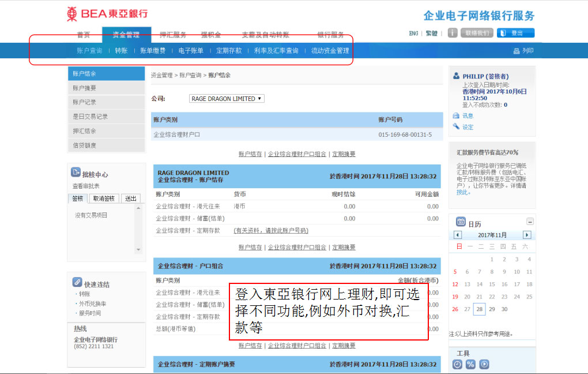
Task: Switch to the 取消签核 tab
Action: (x=104, y=199)
